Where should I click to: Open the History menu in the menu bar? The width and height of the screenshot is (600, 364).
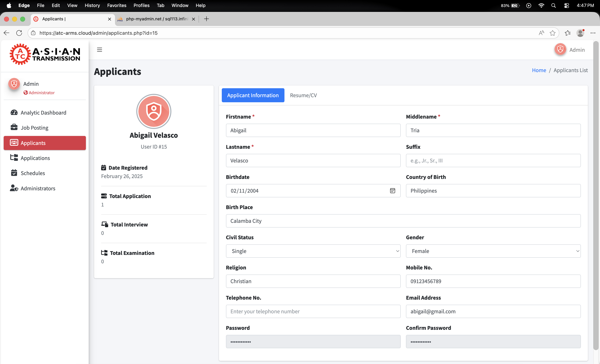[92, 5]
